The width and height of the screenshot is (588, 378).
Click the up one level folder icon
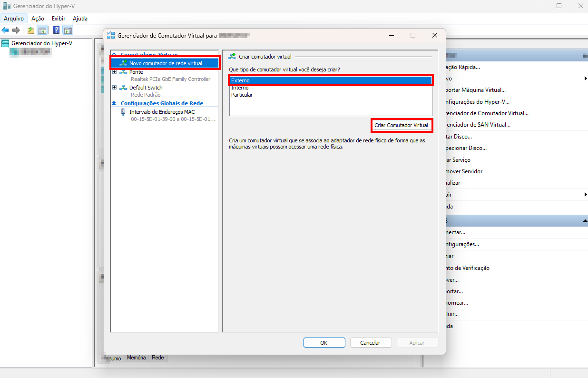point(31,30)
